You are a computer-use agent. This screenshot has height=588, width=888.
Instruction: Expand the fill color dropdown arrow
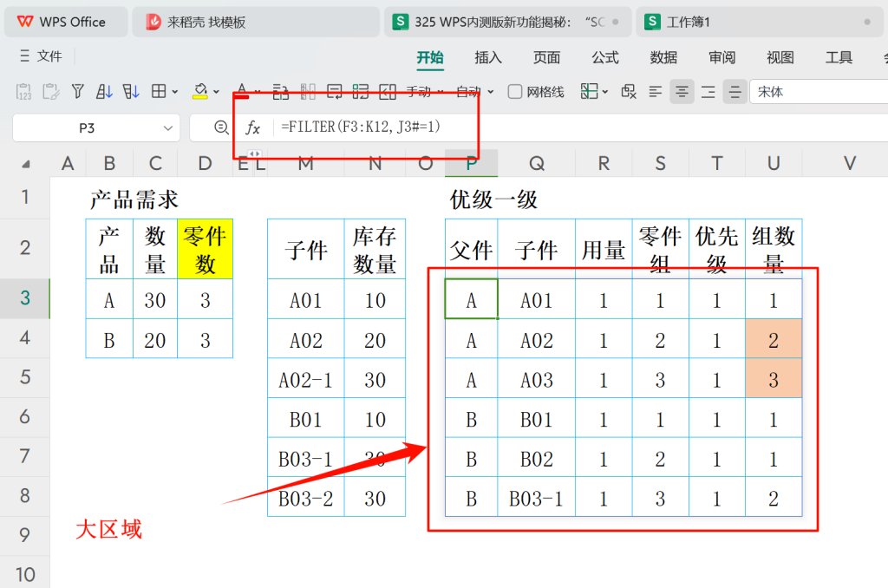tap(216, 92)
